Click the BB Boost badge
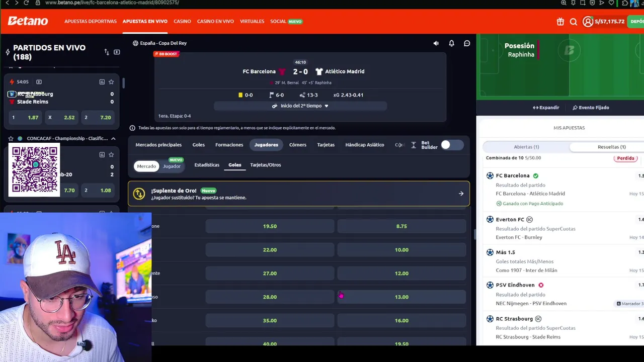 pos(166,54)
